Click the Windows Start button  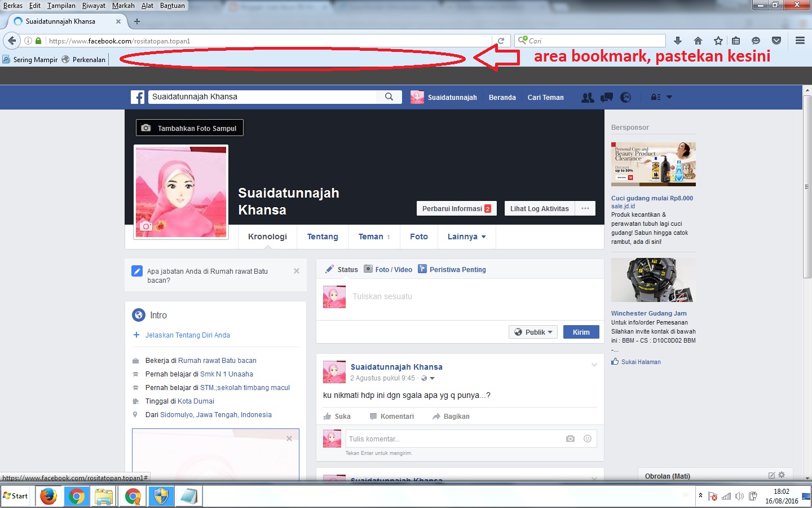point(15,496)
